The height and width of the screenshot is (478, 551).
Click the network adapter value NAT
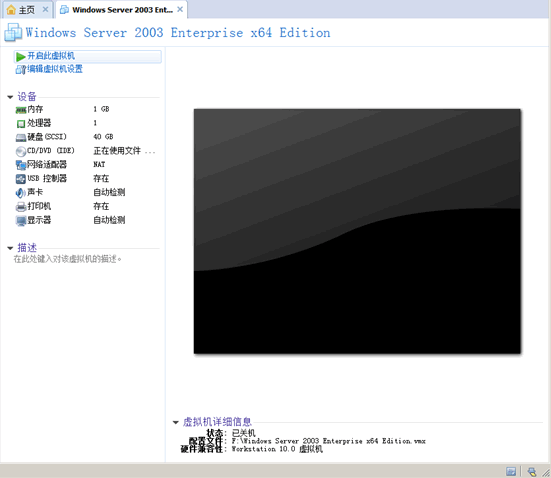click(99, 164)
